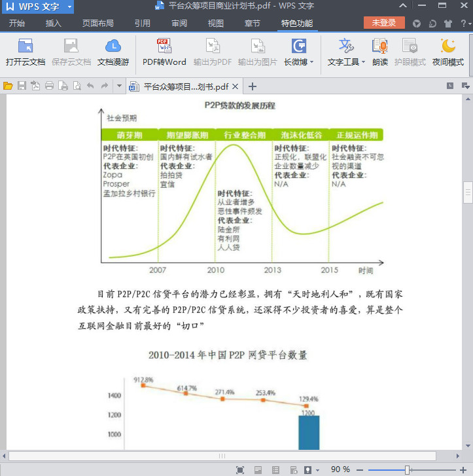Click the chart title P2P贷款的发展历程
The height and width of the screenshot is (476, 473).
pyautogui.click(x=239, y=105)
